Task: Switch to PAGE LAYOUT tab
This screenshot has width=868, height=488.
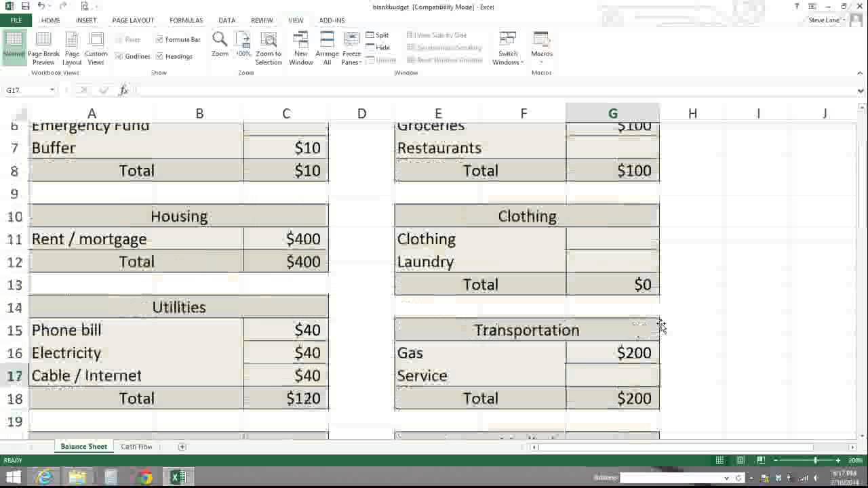Action: (x=133, y=20)
